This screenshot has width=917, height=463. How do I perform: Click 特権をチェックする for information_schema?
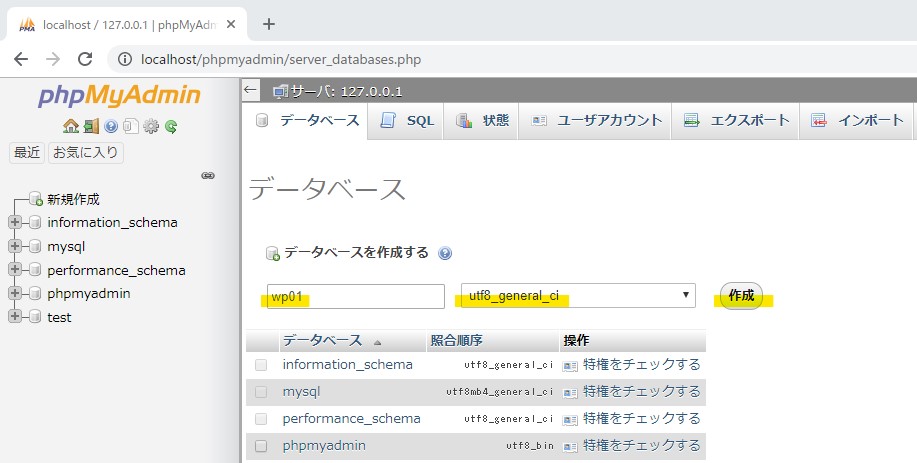[x=642, y=364]
